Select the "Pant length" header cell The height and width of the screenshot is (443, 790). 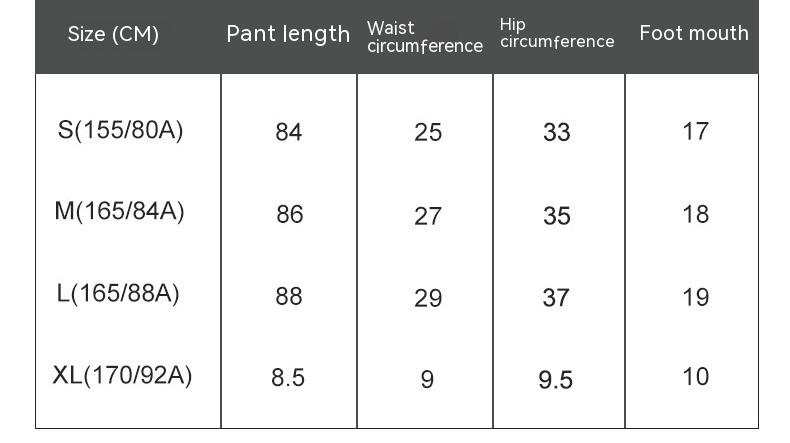coord(288,34)
